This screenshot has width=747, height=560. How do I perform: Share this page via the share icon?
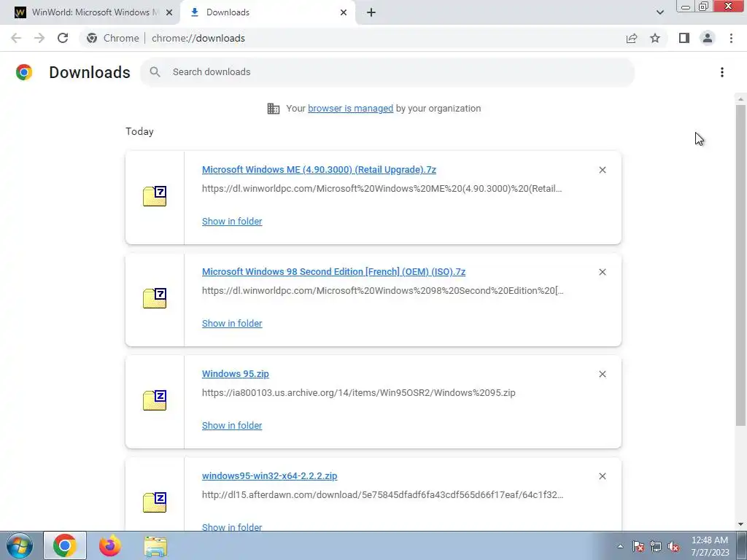(x=632, y=38)
